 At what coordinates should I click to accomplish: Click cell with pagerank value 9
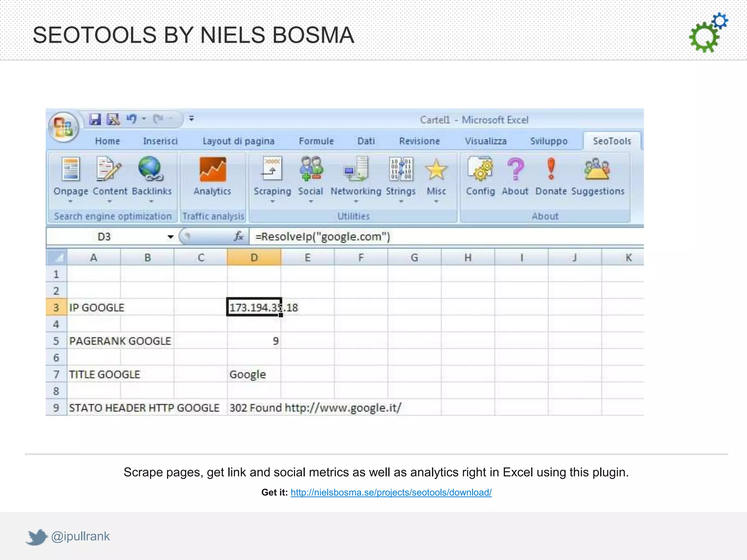point(254,341)
